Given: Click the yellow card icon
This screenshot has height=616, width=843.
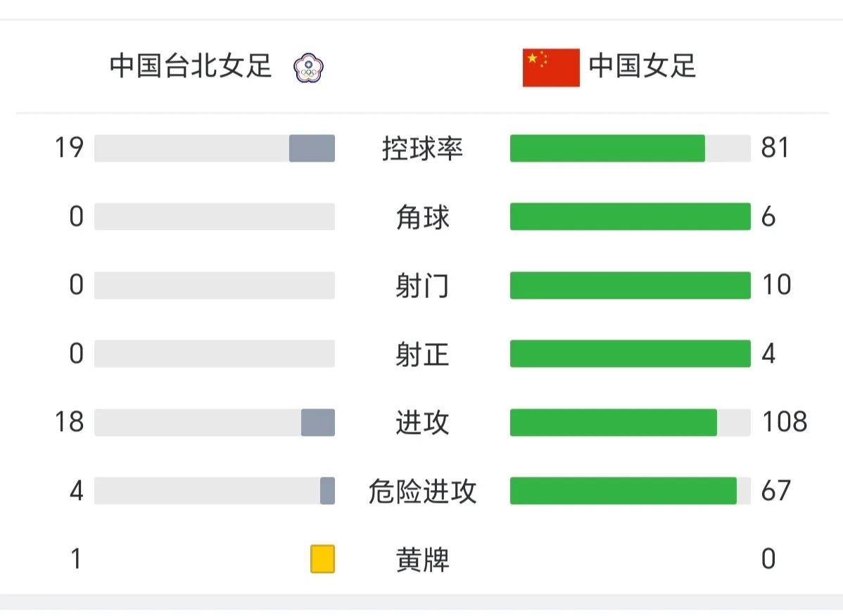Looking at the screenshot, I should pos(322,558).
